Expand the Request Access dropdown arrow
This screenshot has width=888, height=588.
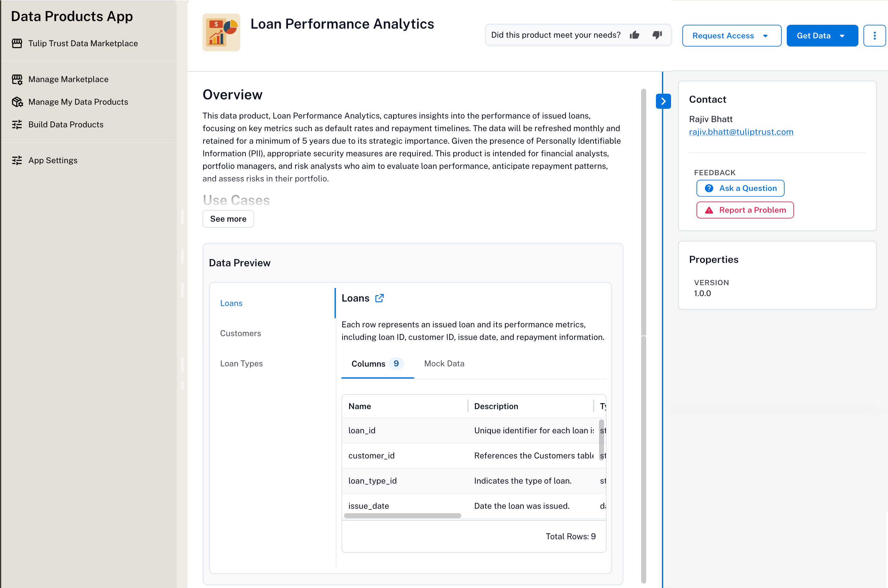click(x=765, y=36)
